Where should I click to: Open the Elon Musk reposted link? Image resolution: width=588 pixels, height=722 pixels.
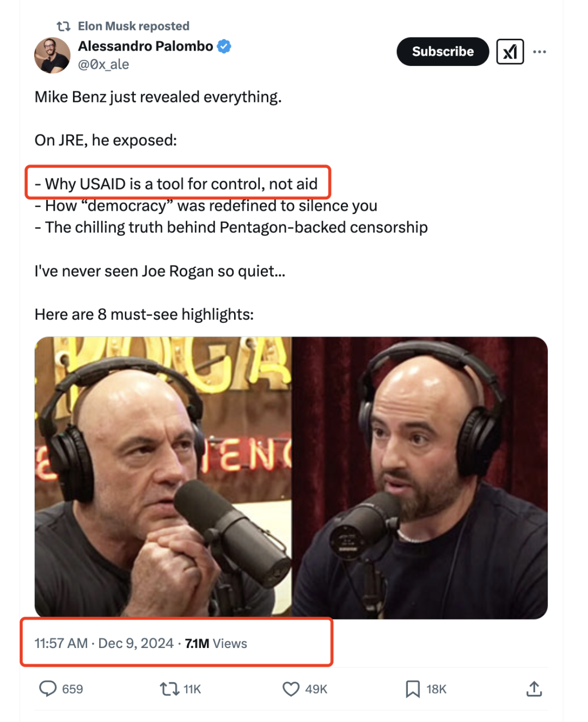(x=133, y=26)
